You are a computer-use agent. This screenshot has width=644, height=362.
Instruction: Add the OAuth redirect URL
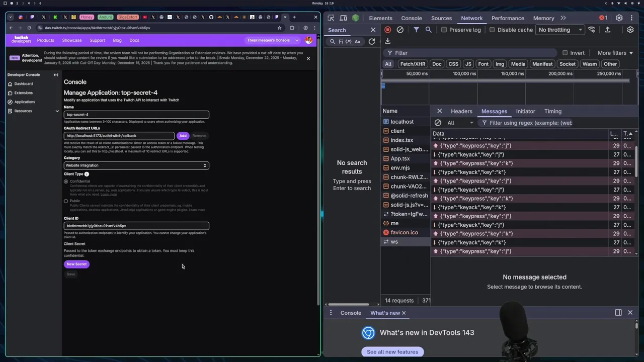coord(183,136)
